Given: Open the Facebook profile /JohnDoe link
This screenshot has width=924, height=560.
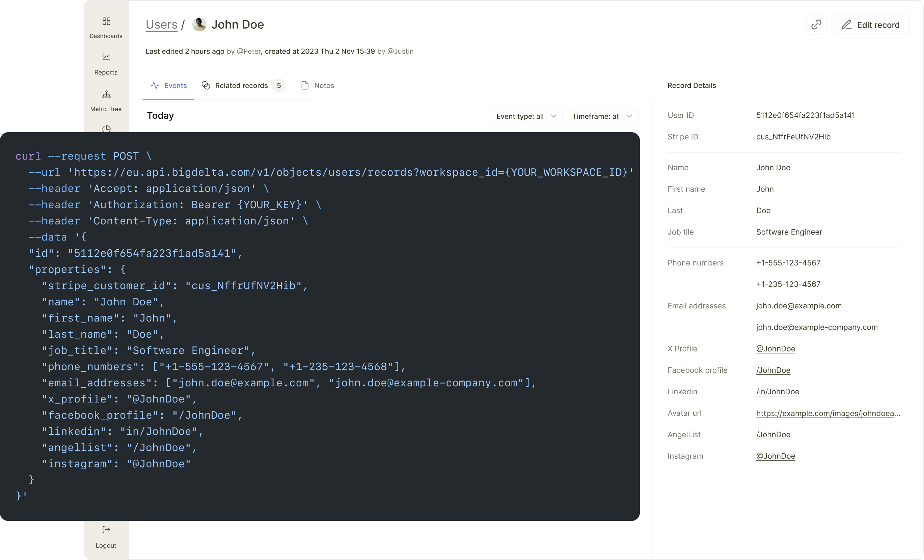Looking at the screenshot, I should pyautogui.click(x=773, y=370).
